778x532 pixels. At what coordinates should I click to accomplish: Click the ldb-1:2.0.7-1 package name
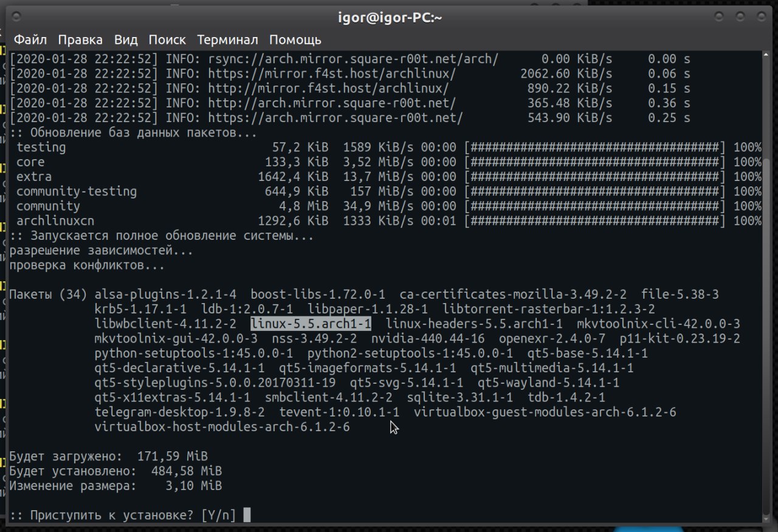tap(247, 309)
